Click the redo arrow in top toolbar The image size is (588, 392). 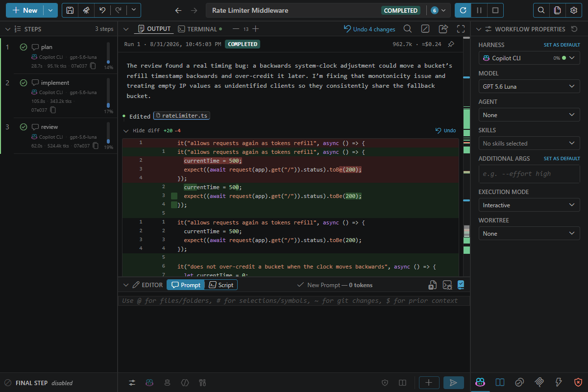click(118, 10)
